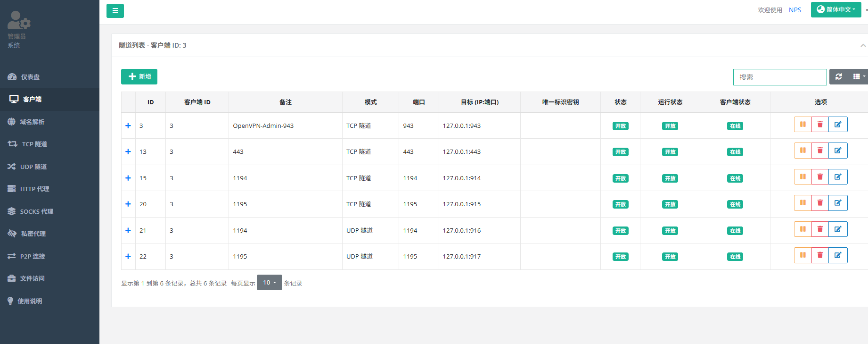Image resolution: width=868 pixels, height=344 pixels.
Task: Expand row details for ID 3
Action: coord(128,126)
